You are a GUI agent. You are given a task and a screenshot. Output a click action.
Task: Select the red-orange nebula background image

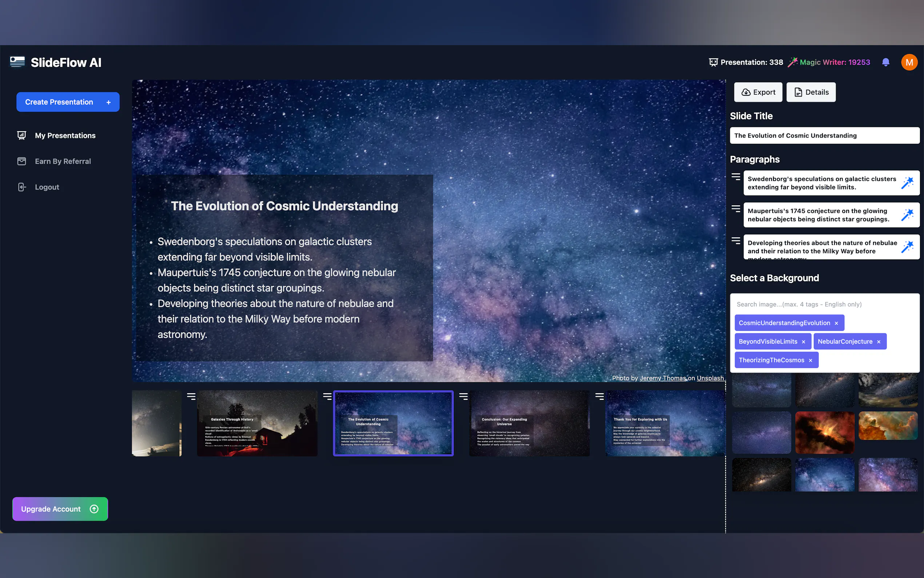[824, 432]
